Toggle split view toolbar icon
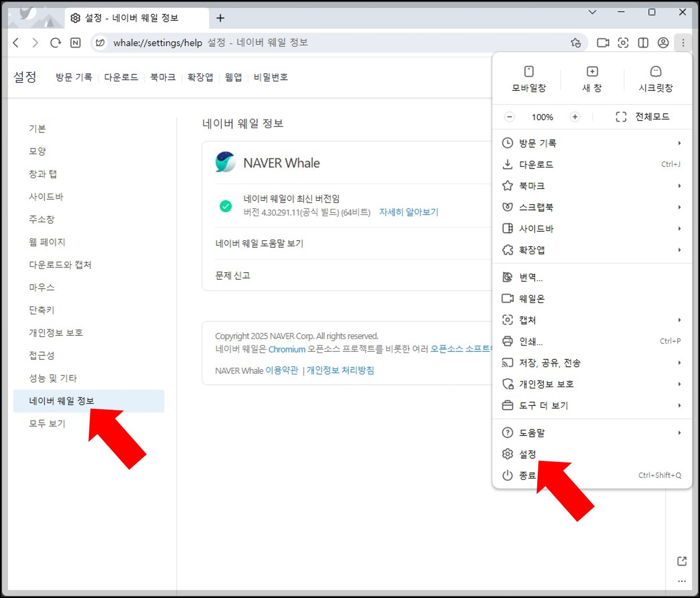The width and height of the screenshot is (700, 598). tap(643, 43)
